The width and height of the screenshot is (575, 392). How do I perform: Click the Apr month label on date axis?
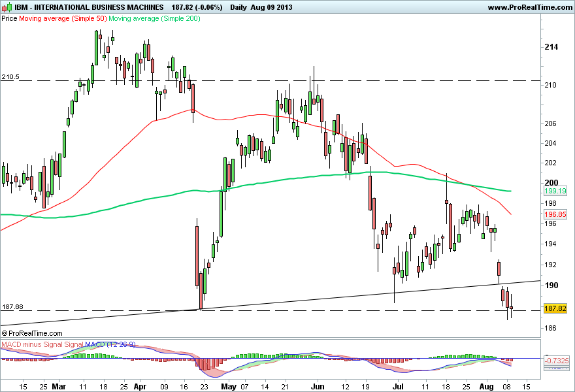(140, 387)
